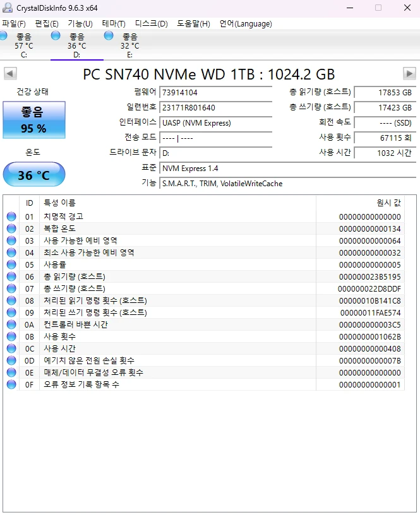Open the 파일(F) menu
Viewport: 420px width, 515px height.
pyautogui.click(x=14, y=23)
